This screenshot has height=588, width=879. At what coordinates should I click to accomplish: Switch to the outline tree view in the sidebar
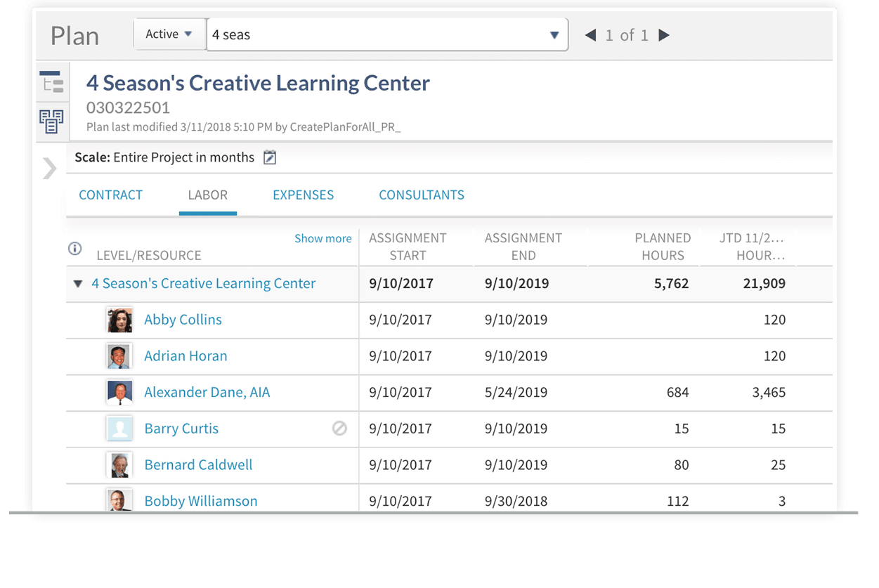pyautogui.click(x=52, y=83)
